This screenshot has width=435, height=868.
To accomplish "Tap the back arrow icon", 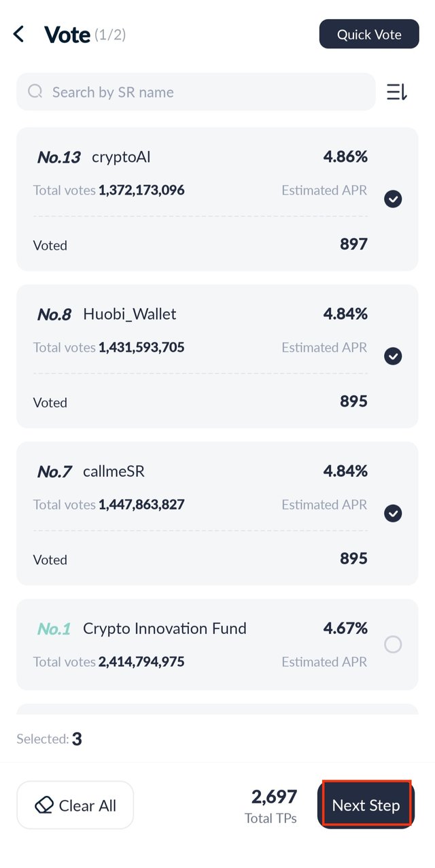I will pyautogui.click(x=18, y=34).
